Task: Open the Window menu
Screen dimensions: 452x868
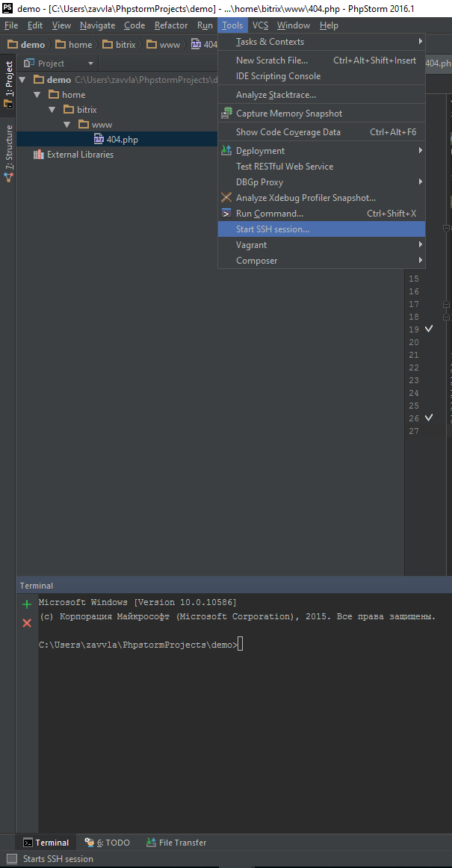Action: tap(294, 25)
